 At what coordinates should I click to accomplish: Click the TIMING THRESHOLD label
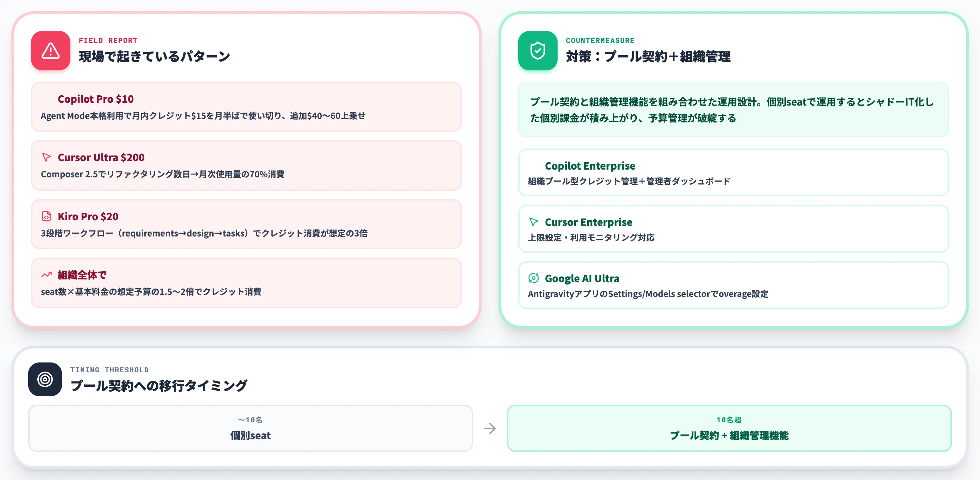109,370
